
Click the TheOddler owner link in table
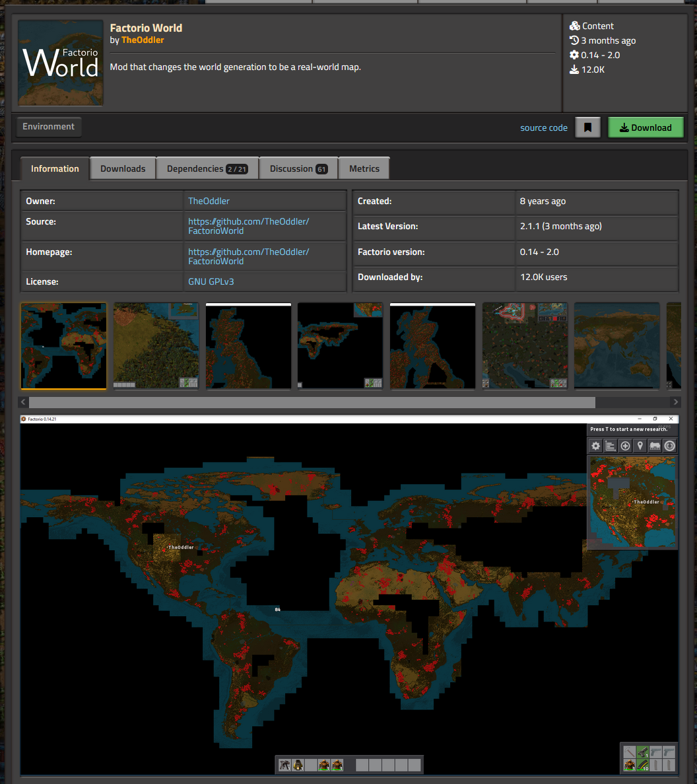(x=209, y=201)
